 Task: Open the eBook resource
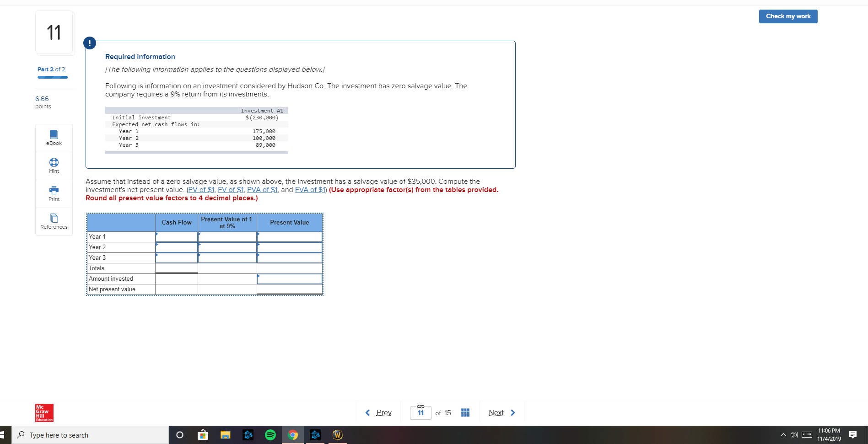(54, 137)
